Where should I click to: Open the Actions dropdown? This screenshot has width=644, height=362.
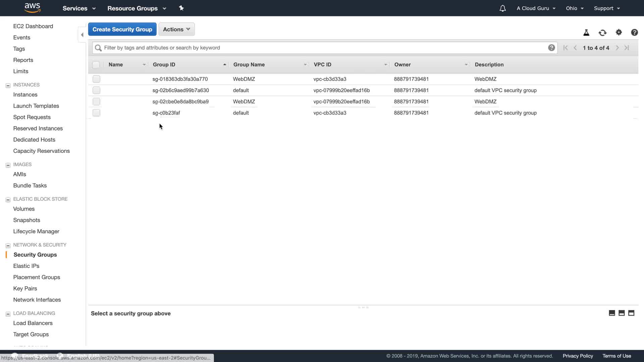(176, 29)
